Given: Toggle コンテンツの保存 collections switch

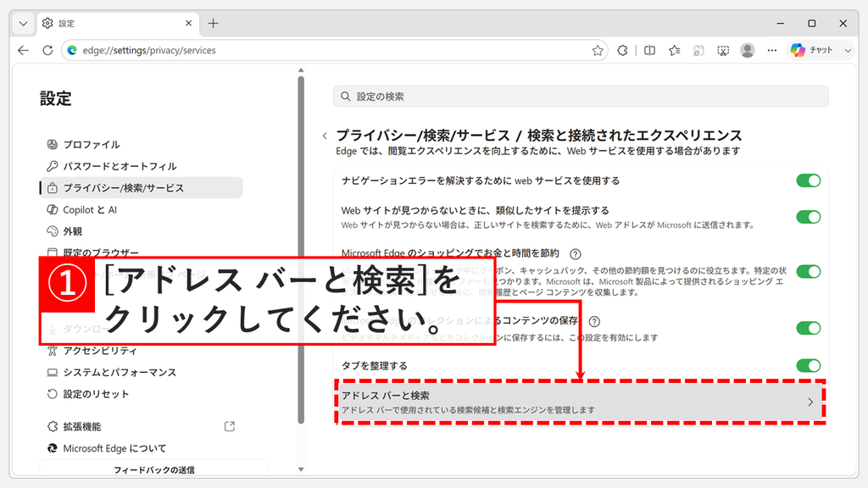Looking at the screenshot, I should pos(808,328).
